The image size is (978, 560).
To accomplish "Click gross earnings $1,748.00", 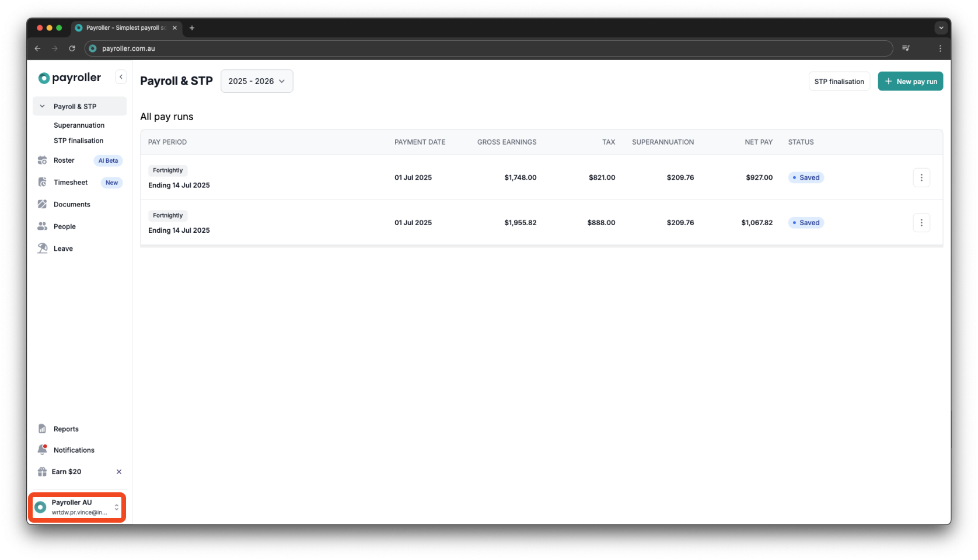I will (521, 177).
